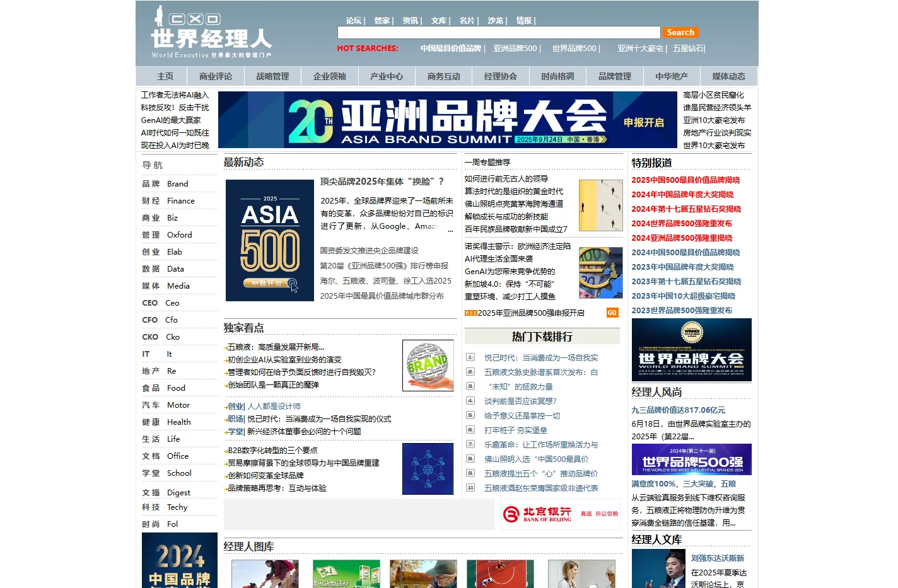Screen dimensions: 898x588
Task: Open the blue network graphic thumbnail
Action: pyautogui.click(x=428, y=469)
